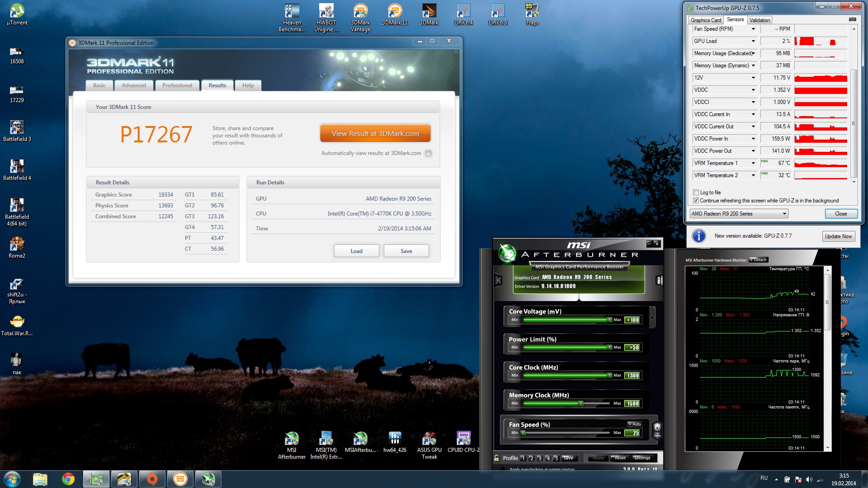
Task: Click the Afterburner info 'i' icon
Action: [659, 281]
